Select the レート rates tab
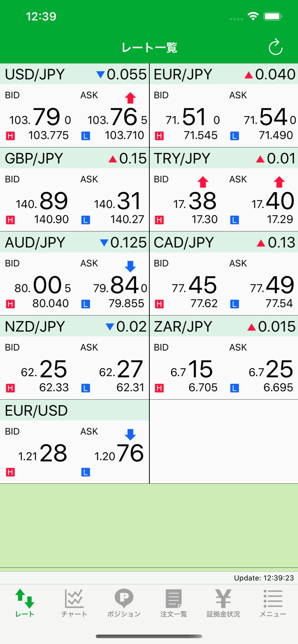The height and width of the screenshot is (644, 298). click(x=25, y=603)
